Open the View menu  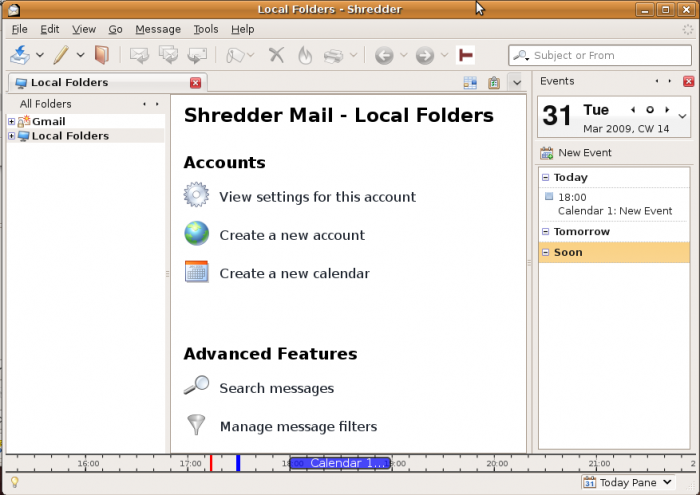coord(84,29)
